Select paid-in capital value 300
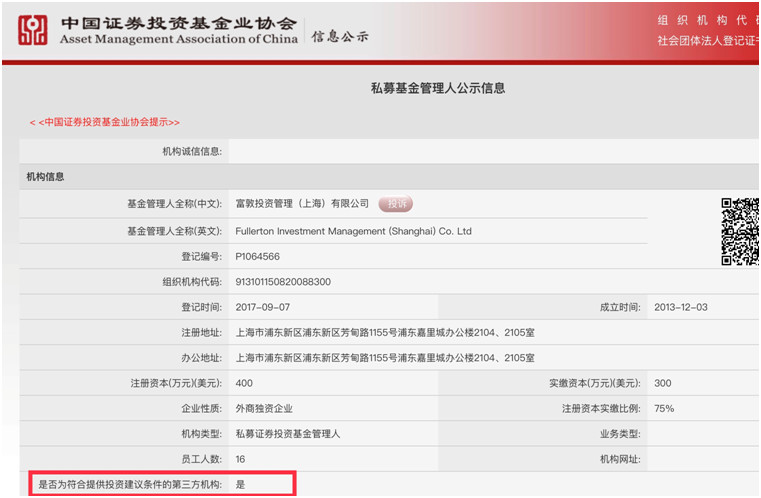This screenshot has height=498, width=761. 662,383
